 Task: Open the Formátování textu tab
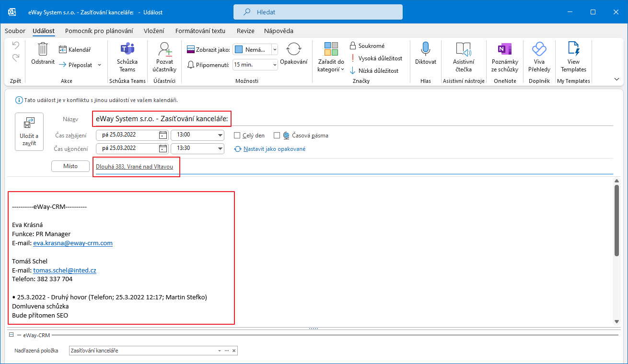(200, 31)
